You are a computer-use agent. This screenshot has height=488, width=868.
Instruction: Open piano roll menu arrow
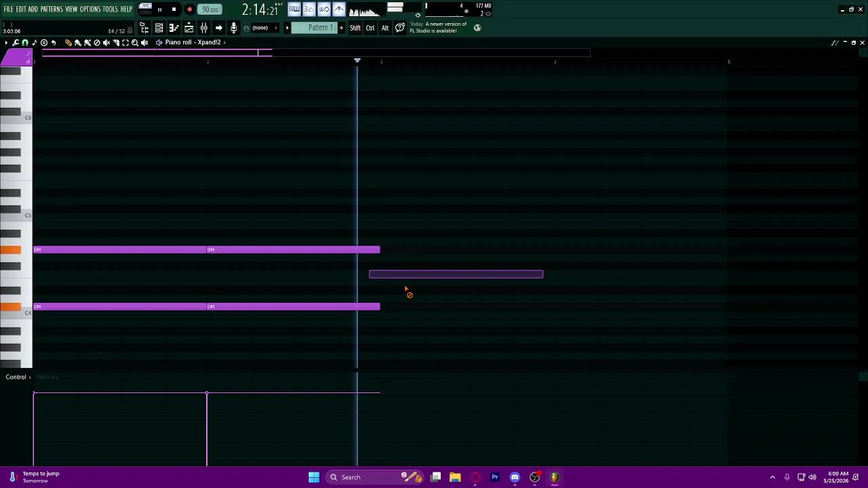[7, 43]
